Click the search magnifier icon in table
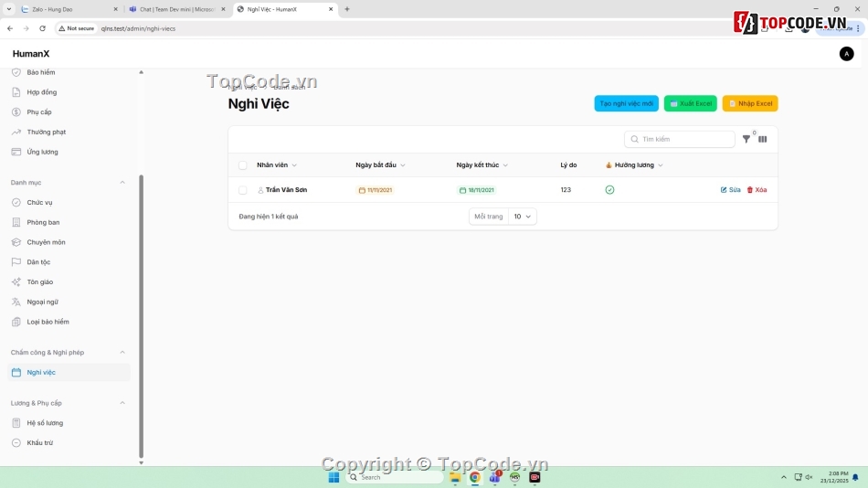Viewport: 868px width, 488px height. pos(634,139)
